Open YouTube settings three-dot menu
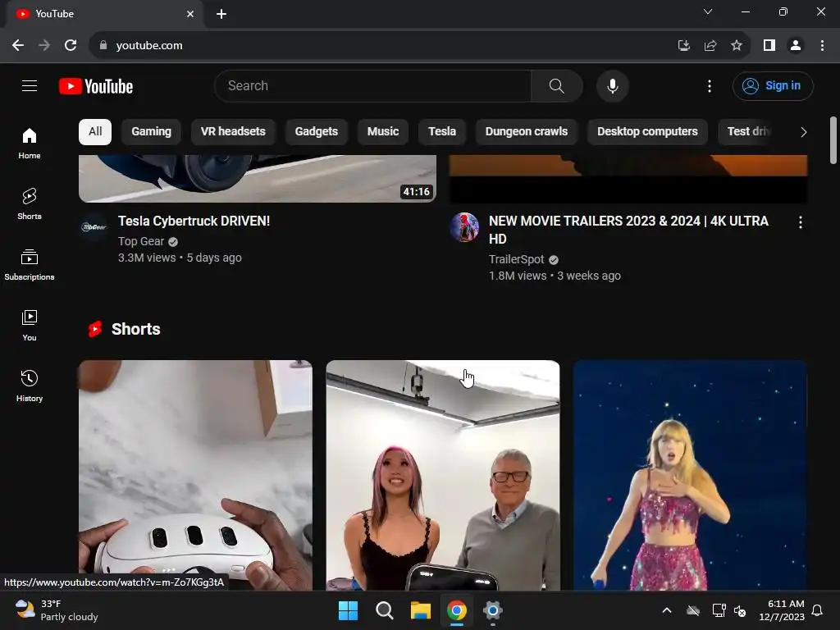 [710, 85]
